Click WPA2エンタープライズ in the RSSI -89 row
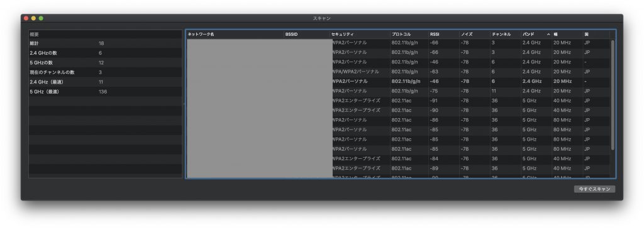 356,168
